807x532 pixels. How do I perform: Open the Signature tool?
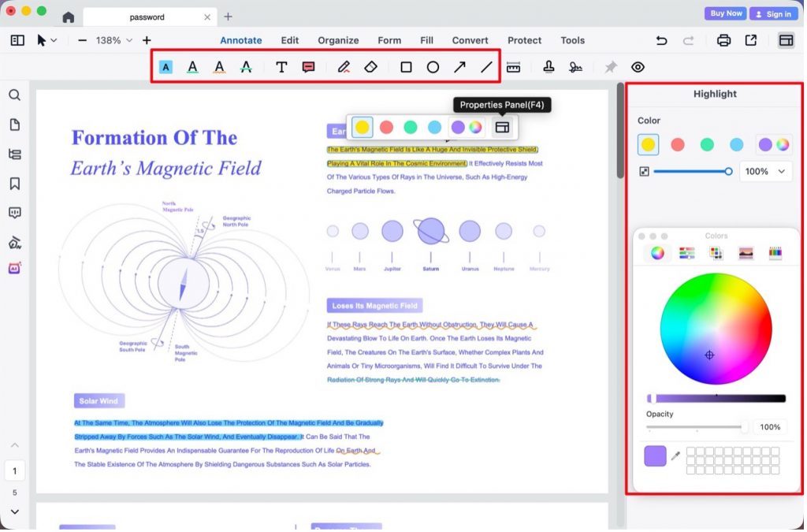pos(575,67)
